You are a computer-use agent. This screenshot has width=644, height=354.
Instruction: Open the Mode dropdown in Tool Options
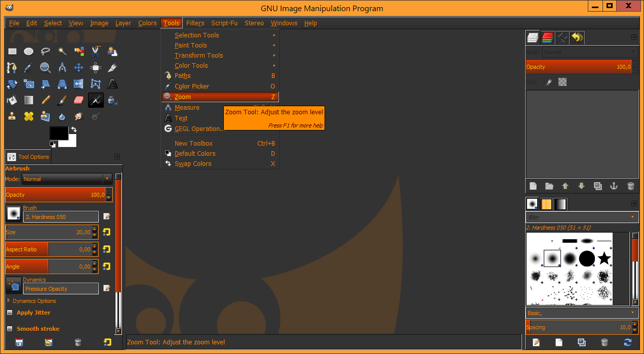(66, 179)
